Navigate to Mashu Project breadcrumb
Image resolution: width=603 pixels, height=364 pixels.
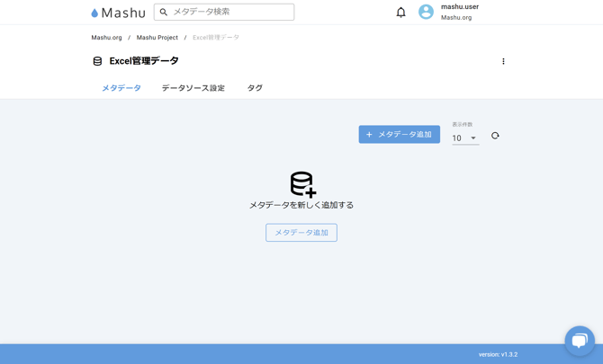(157, 38)
